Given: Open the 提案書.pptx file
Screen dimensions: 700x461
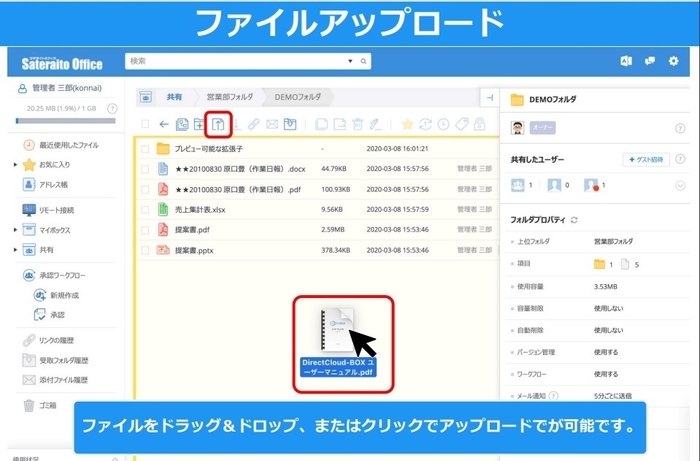Looking at the screenshot, I should coord(194,250).
